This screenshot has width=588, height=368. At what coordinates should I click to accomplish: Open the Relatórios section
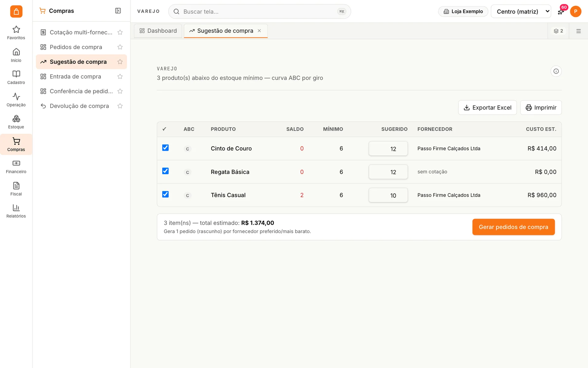coord(16,211)
